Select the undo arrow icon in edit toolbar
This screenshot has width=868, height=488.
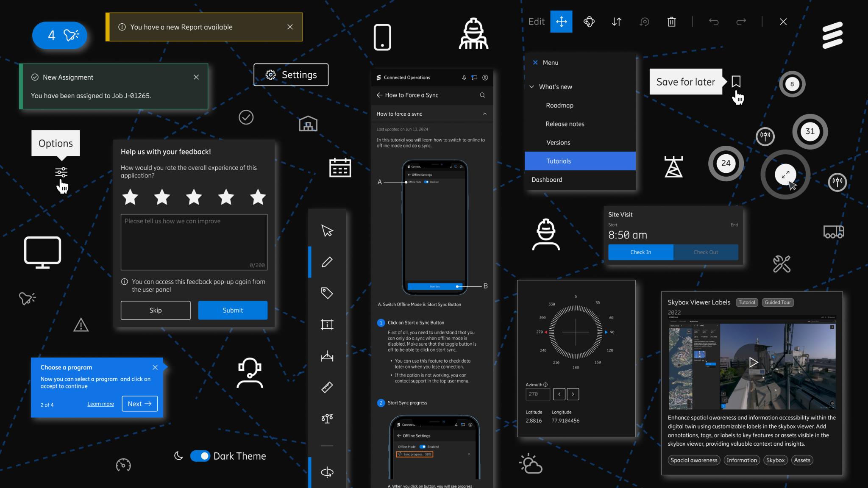click(x=713, y=22)
